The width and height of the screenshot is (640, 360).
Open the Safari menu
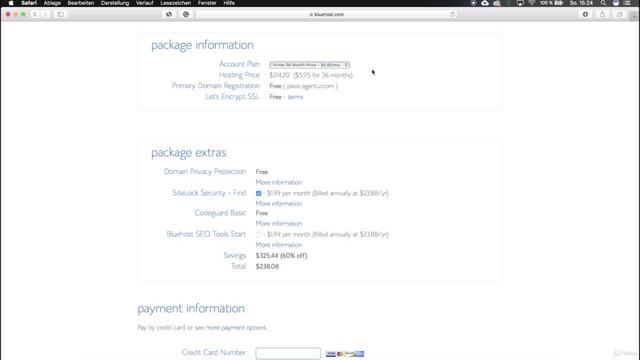(x=29, y=3)
